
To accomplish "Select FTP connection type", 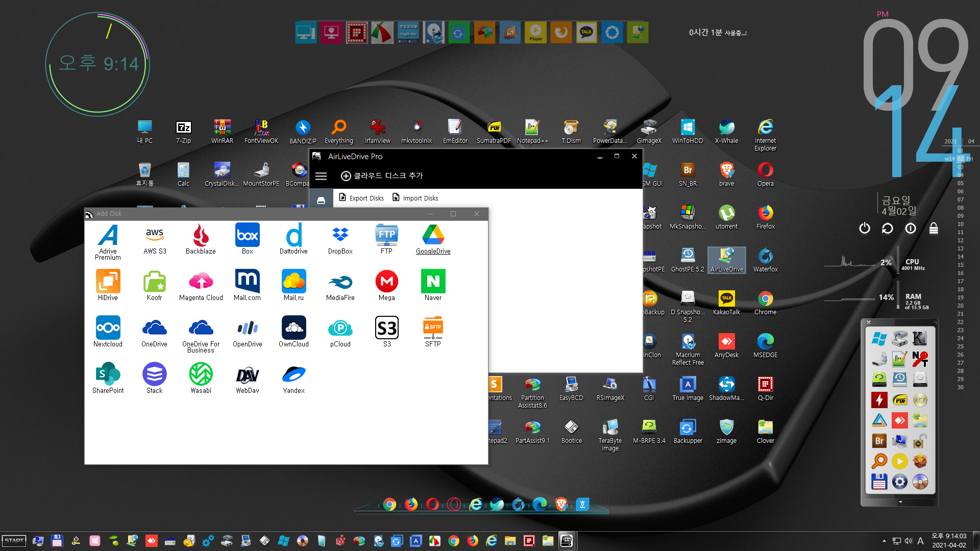I will coord(386,239).
